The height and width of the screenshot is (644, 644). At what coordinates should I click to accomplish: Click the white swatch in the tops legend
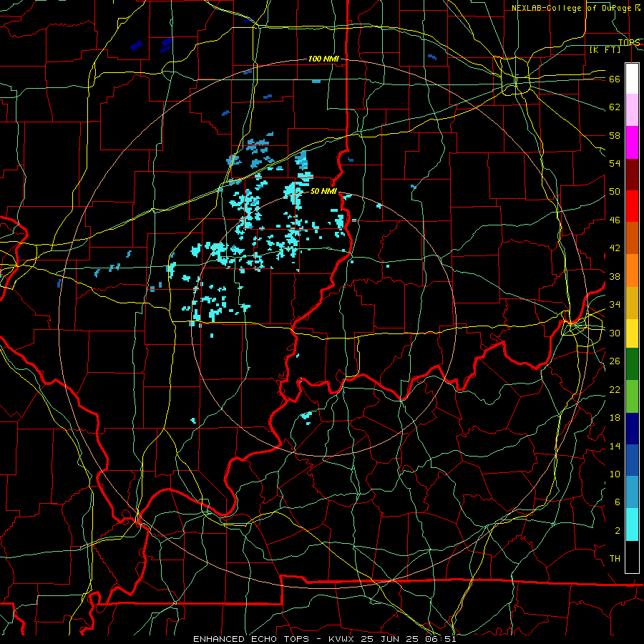[632, 79]
